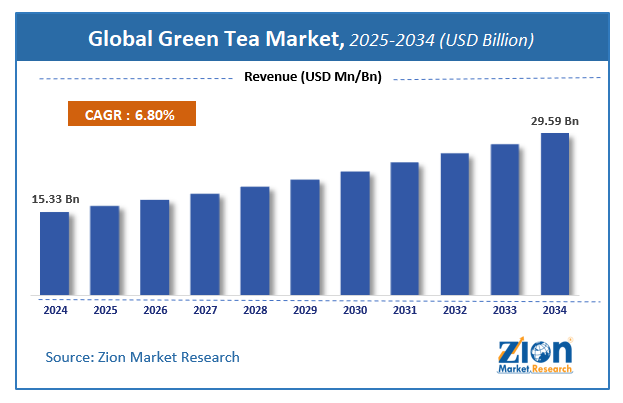Select the 2032 revenue bar

(x=455, y=224)
